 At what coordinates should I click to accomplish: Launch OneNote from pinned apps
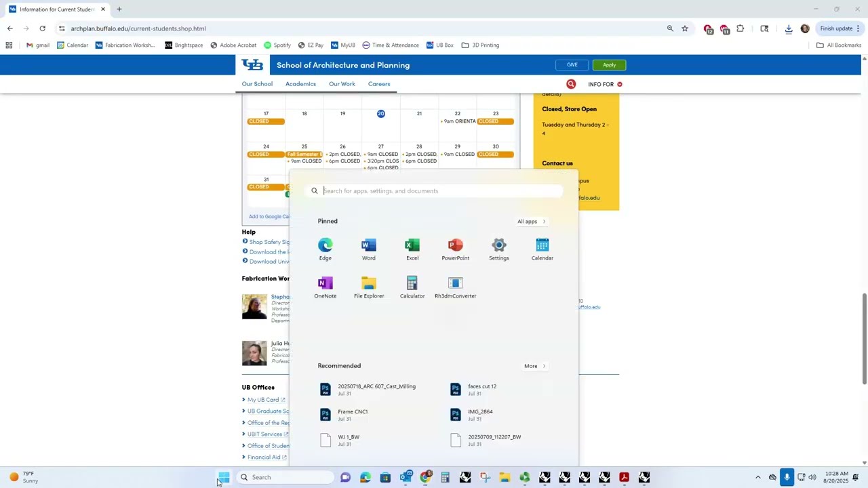pyautogui.click(x=325, y=287)
